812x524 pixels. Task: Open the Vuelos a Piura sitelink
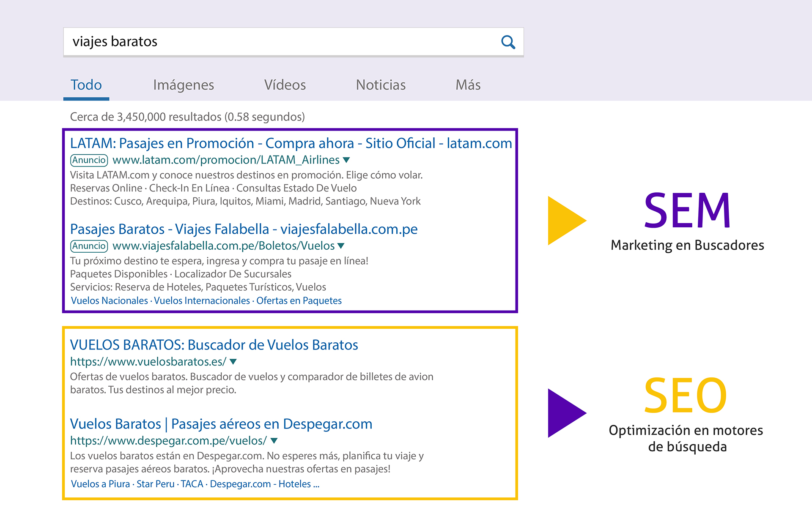(x=100, y=484)
